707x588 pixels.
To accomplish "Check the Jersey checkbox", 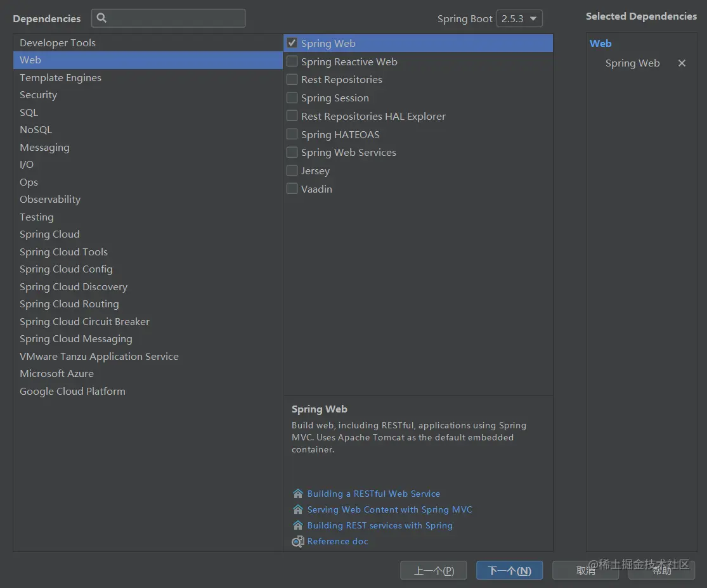I will pyautogui.click(x=292, y=170).
